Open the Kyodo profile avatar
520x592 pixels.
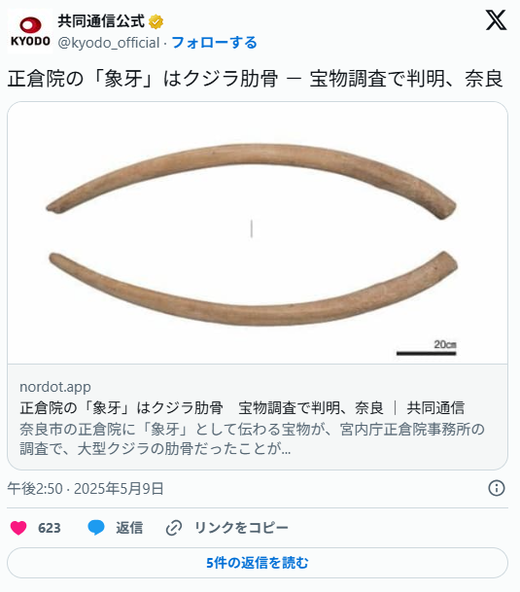point(30,32)
